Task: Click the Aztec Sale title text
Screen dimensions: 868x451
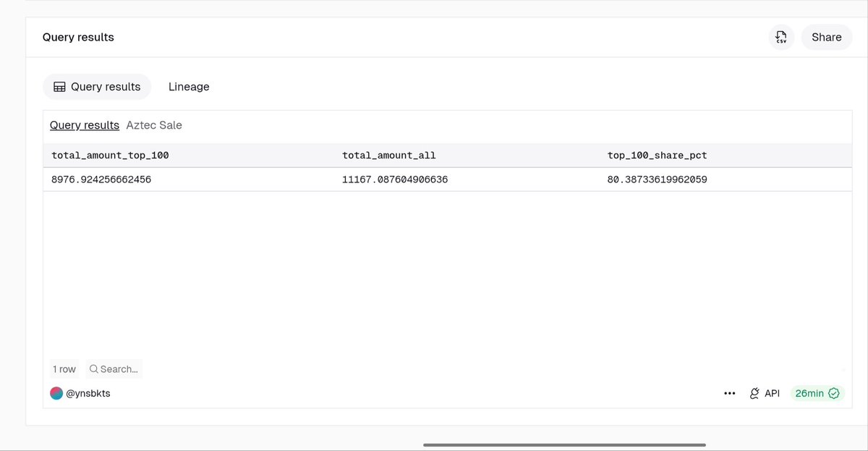Action: [x=154, y=125]
